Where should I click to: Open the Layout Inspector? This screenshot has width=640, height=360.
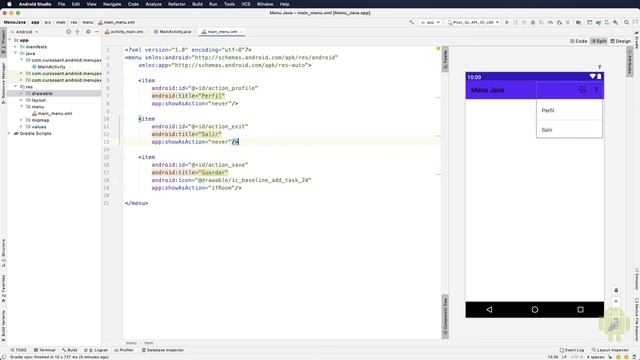[x=611, y=350]
